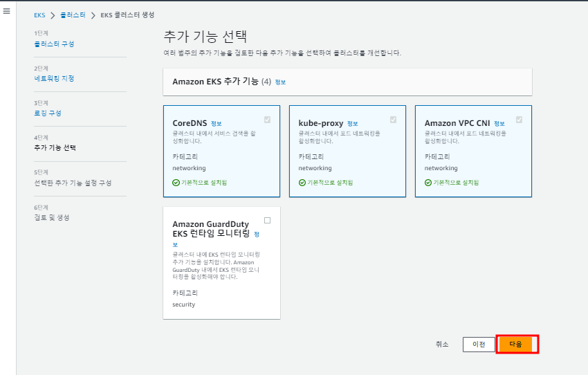The image size is (588, 375).
Task: Click 기본적으로 설치됨 status in kube-proxy card
Action: coord(330,183)
